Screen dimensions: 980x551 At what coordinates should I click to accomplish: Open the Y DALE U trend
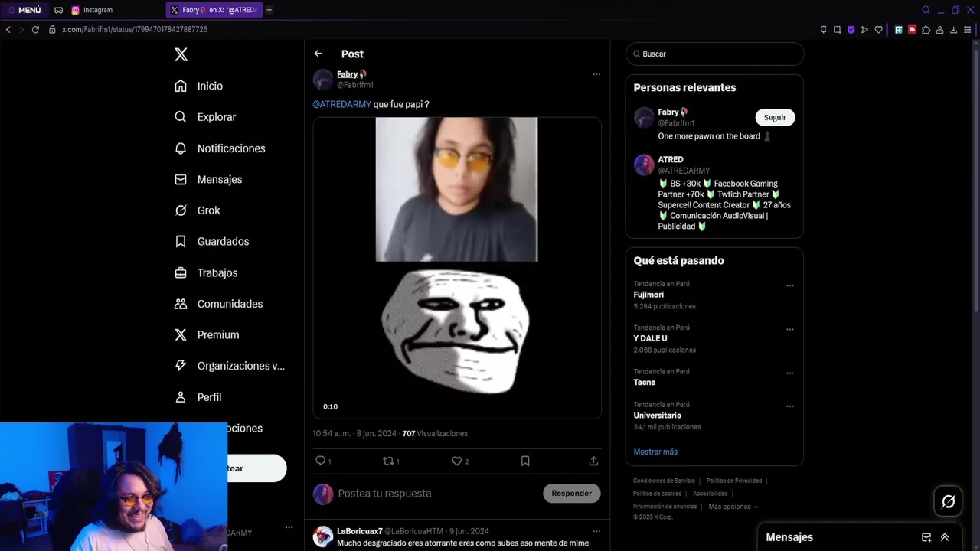point(651,338)
